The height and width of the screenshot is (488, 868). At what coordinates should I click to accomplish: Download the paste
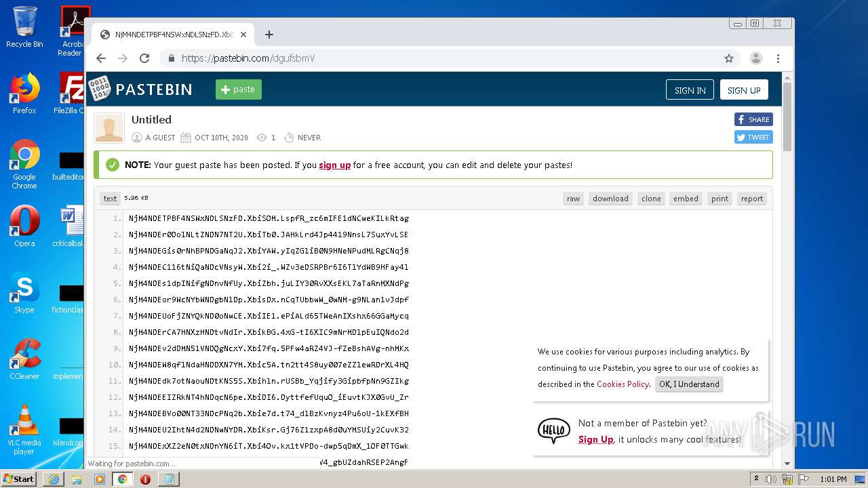coord(610,199)
